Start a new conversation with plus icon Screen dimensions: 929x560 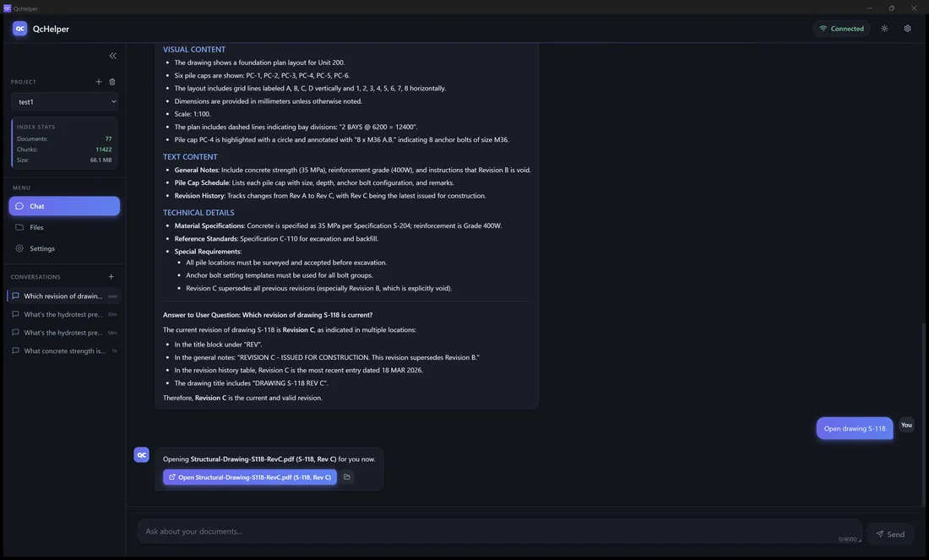[x=111, y=277]
